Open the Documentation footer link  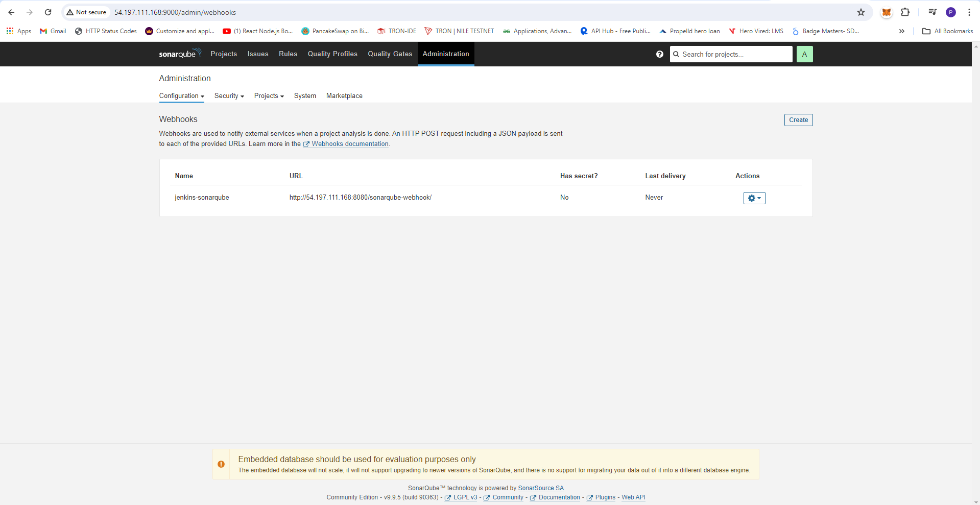(x=555, y=497)
